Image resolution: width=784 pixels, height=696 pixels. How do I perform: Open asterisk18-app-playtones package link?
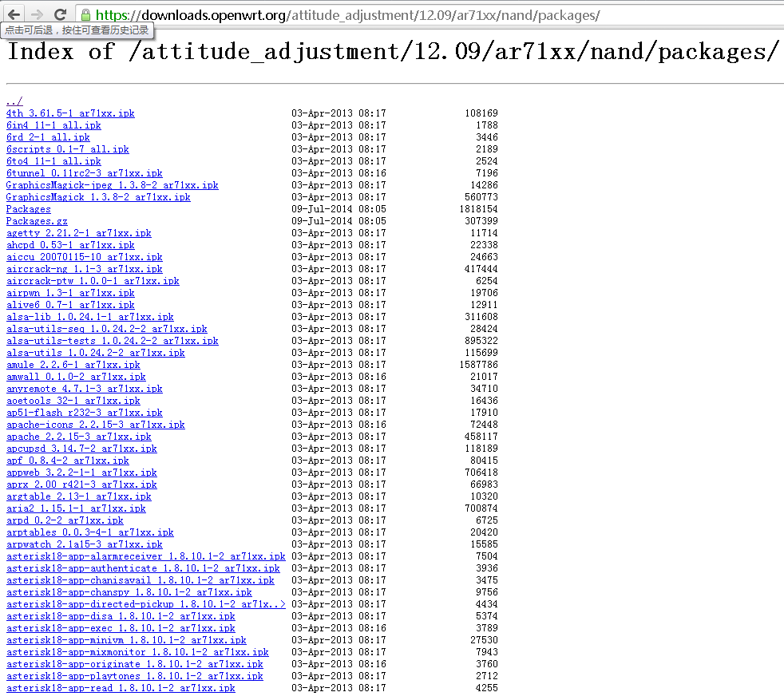134,677
